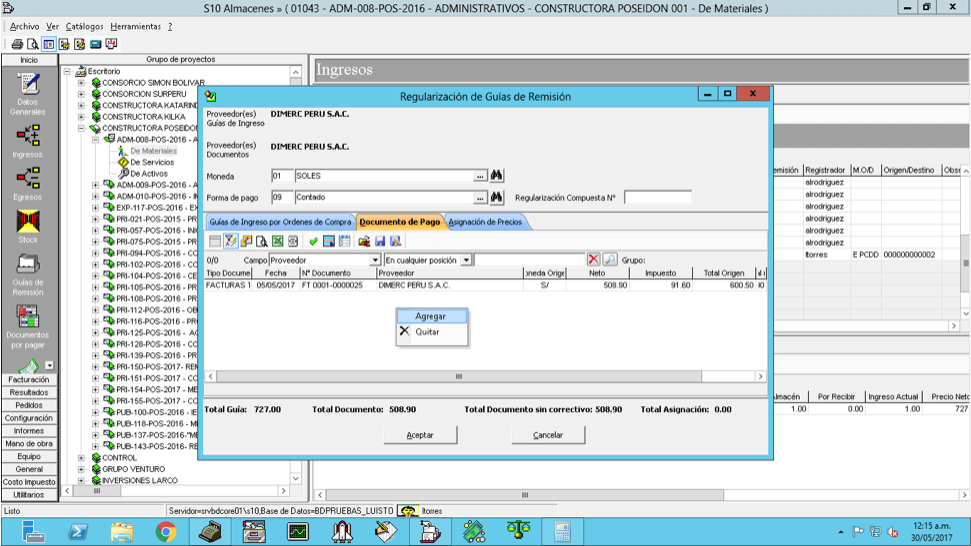The height and width of the screenshot is (546, 971).
Task: Click the green checkmark icon in dialog toolbar
Action: 313,241
